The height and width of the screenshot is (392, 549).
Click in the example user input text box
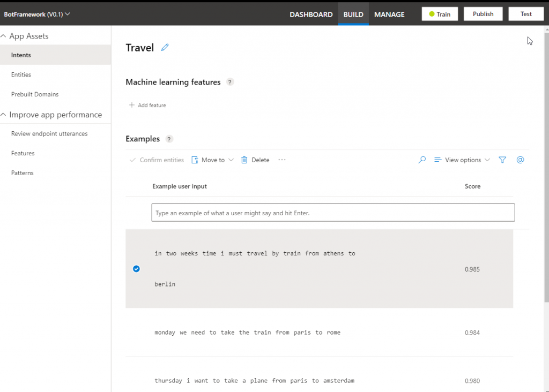333,213
